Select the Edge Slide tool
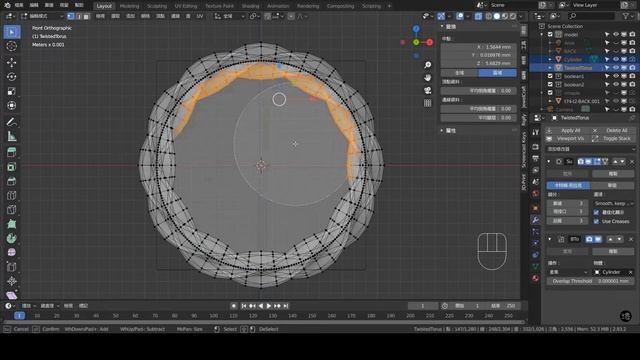The height and width of the screenshot is (360, 640). coord(12,267)
